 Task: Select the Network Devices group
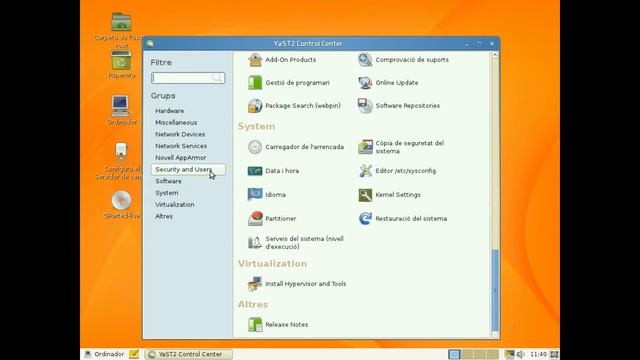click(180, 134)
